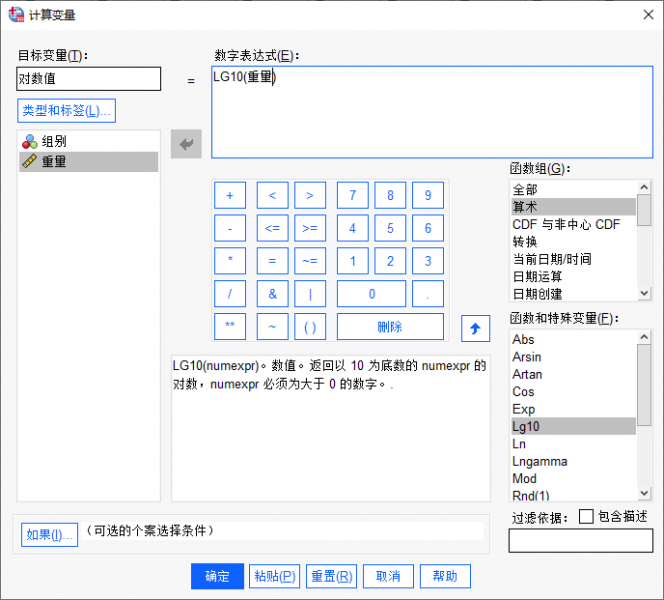Select the Artan function
The image size is (664, 600).
pyautogui.click(x=573, y=374)
